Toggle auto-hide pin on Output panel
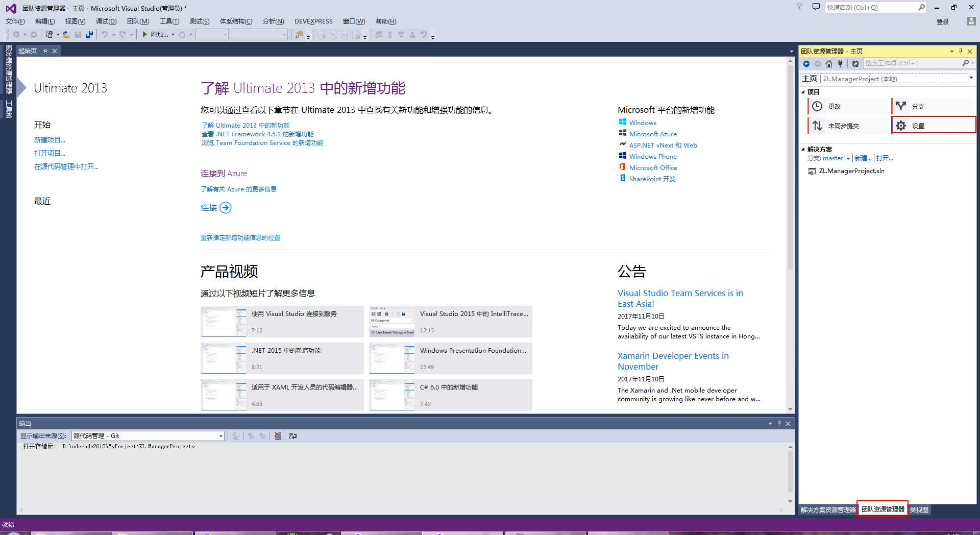980x535 pixels. [x=779, y=423]
